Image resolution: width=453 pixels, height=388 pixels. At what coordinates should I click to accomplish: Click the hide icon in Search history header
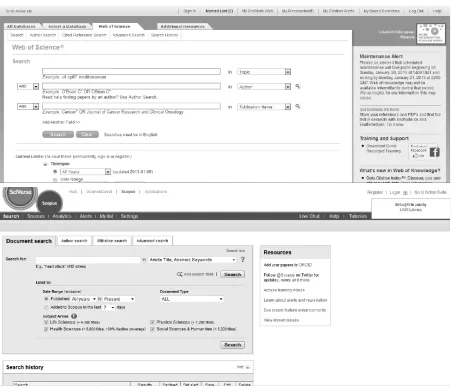tap(247, 367)
